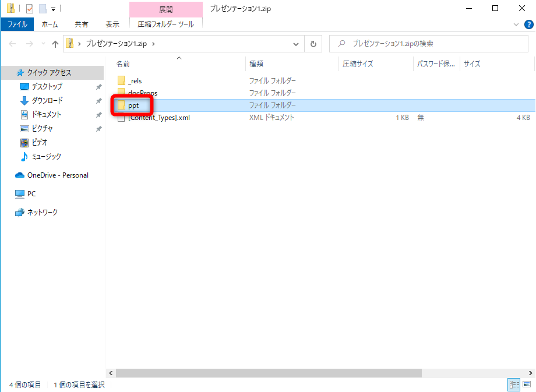The width and height of the screenshot is (536, 392).
Task: Reverse sorting with the 名前 column arrow
Action: [x=179, y=58]
